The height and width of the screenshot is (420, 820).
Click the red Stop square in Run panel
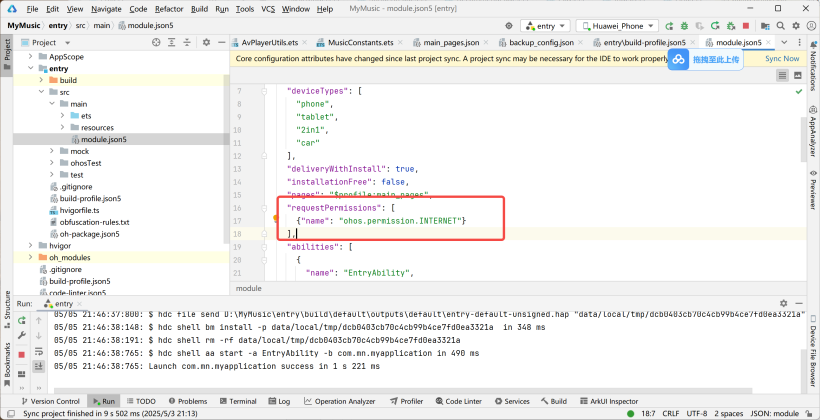(21, 355)
